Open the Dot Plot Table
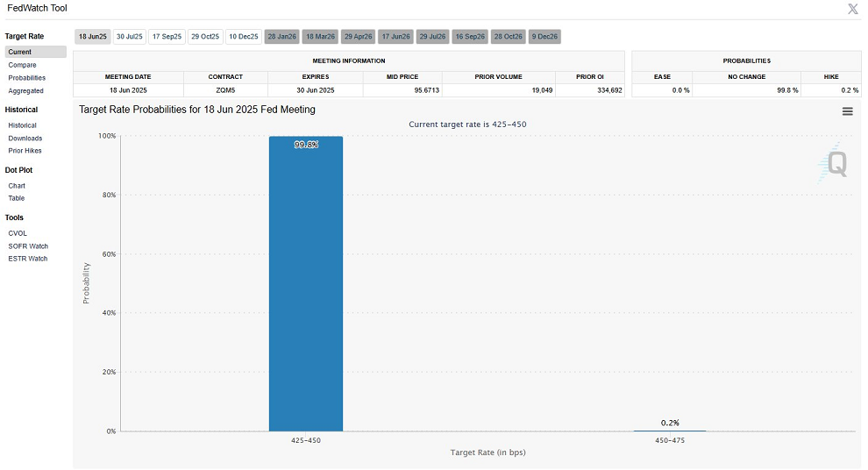 pyautogui.click(x=16, y=198)
